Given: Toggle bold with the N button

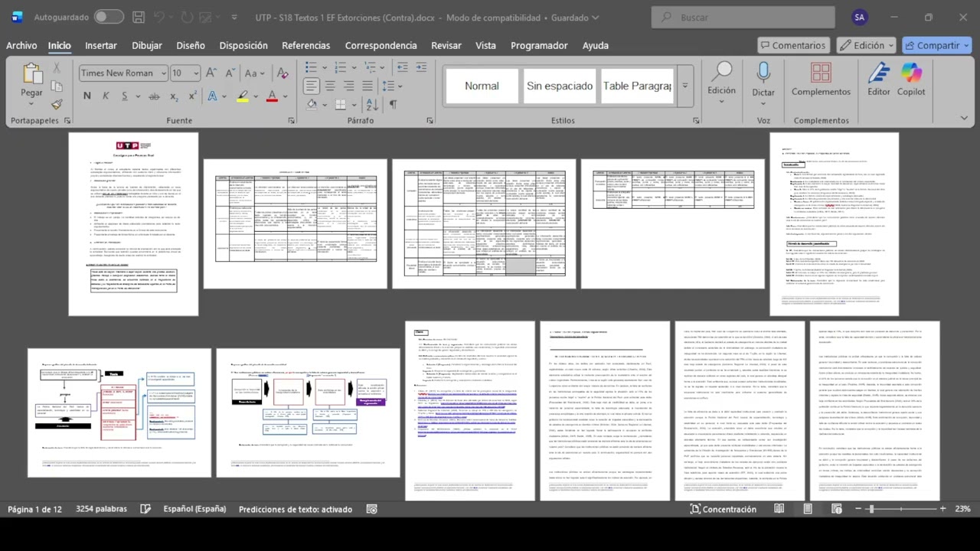Looking at the screenshot, I should point(87,96).
